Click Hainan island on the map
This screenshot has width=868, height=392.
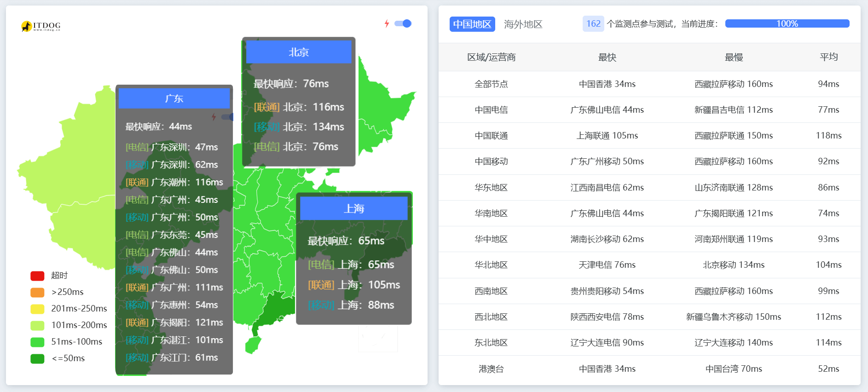click(253, 345)
